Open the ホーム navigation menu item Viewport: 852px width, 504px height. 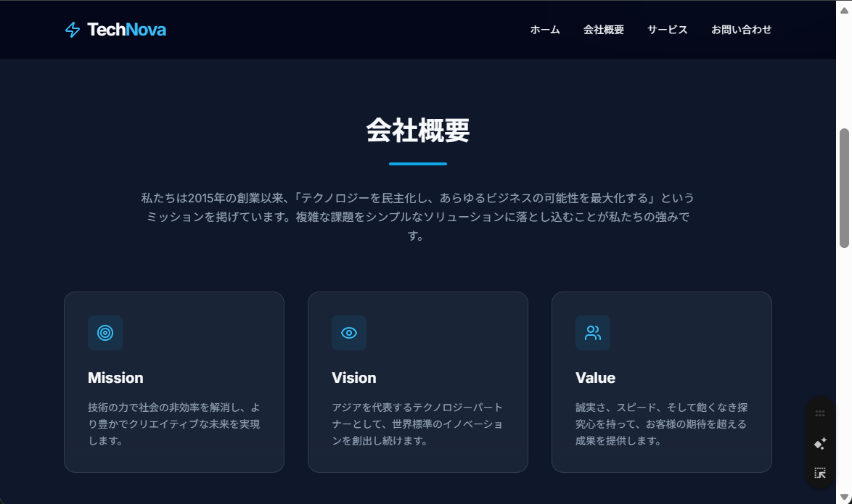544,30
